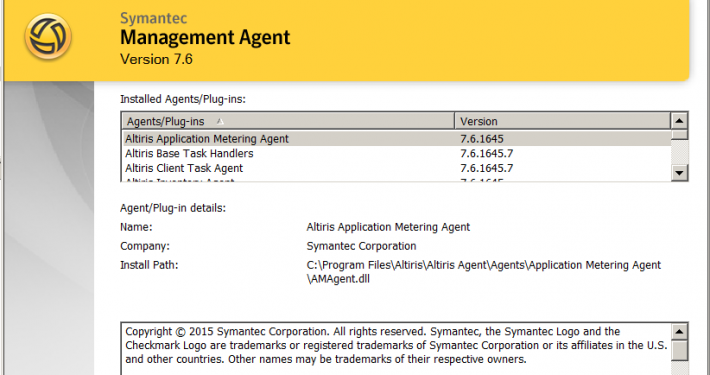
Task: Click the plug-in list scrollbar thumb
Action: pyautogui.click(x=679, y=135)
